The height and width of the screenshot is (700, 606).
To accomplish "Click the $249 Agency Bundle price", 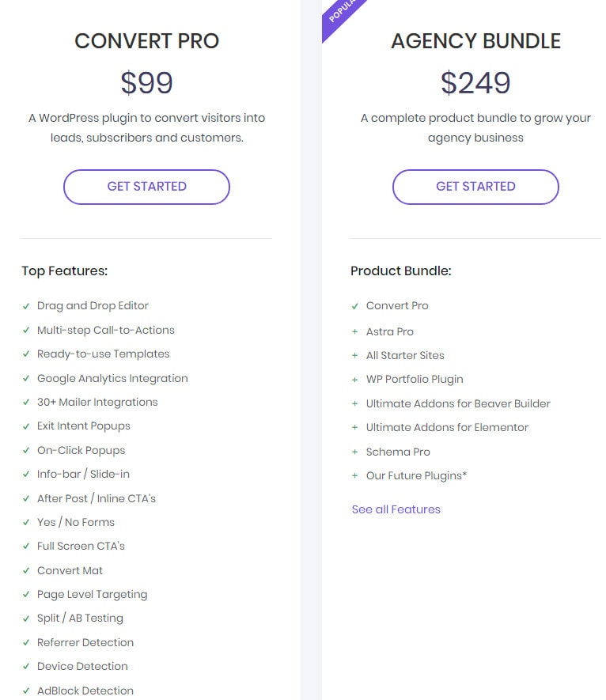I will [x=475, y=83].
